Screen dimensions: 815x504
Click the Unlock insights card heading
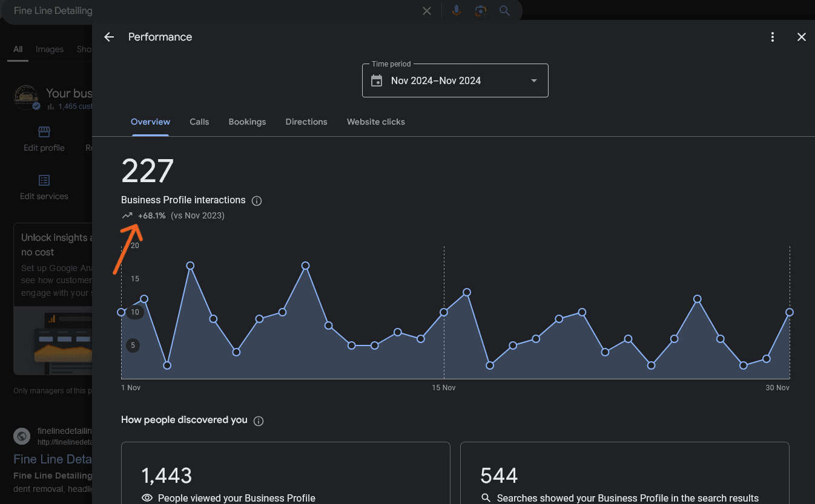click(x=56, y=244)
